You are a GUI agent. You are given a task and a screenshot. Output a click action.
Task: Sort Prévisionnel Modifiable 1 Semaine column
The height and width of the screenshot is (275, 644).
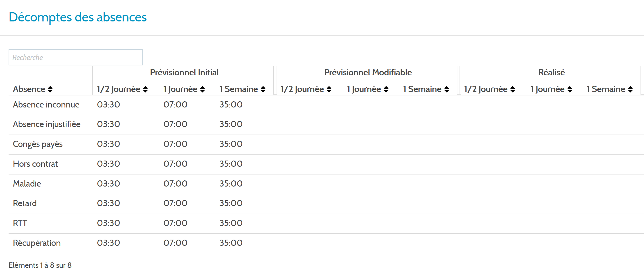[x=447, y=89]
